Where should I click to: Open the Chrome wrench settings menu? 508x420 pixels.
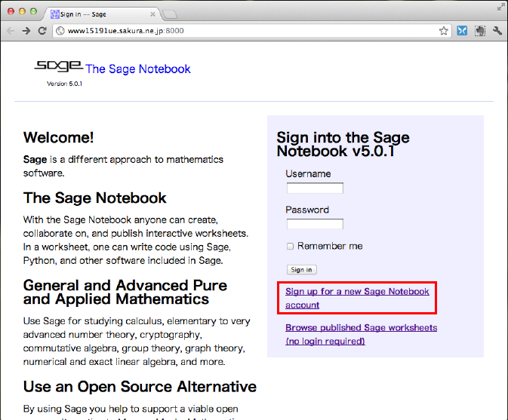pos(497,31)
